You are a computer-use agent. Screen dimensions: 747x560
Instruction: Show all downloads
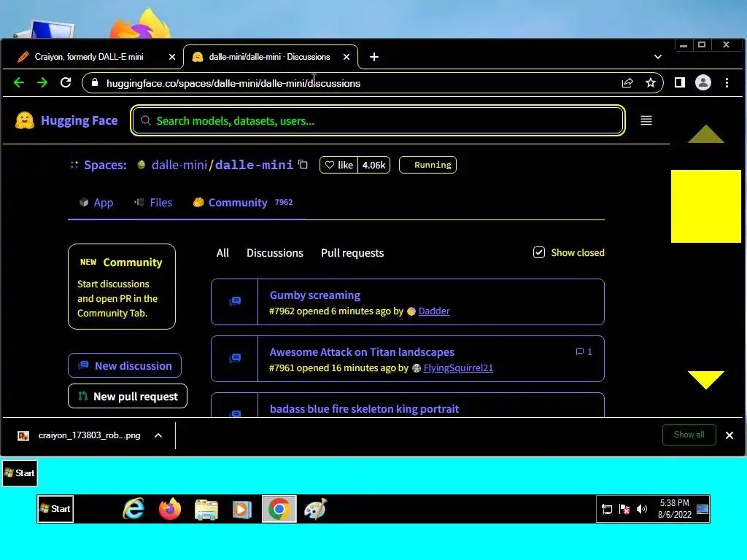(689, 435)
